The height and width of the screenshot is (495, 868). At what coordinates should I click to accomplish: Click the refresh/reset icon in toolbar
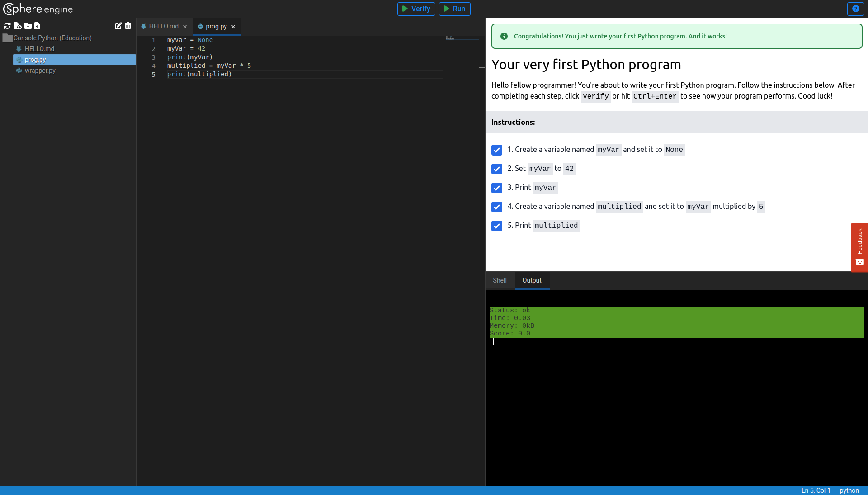[7, 26]
